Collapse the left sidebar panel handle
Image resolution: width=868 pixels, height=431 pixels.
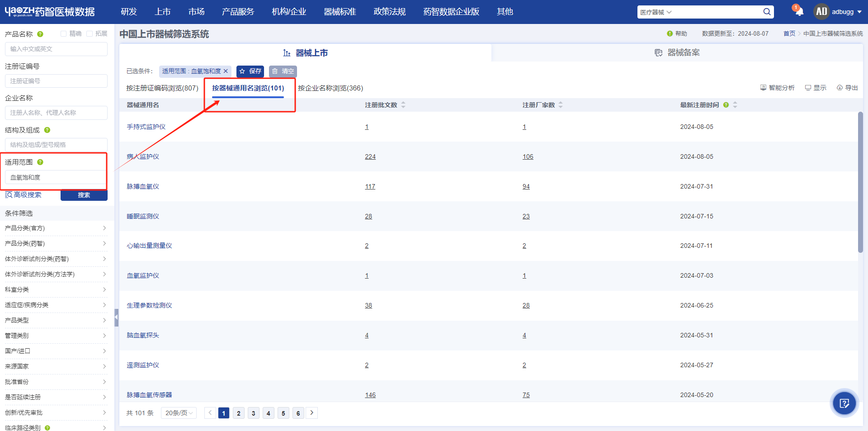point(116,317)
